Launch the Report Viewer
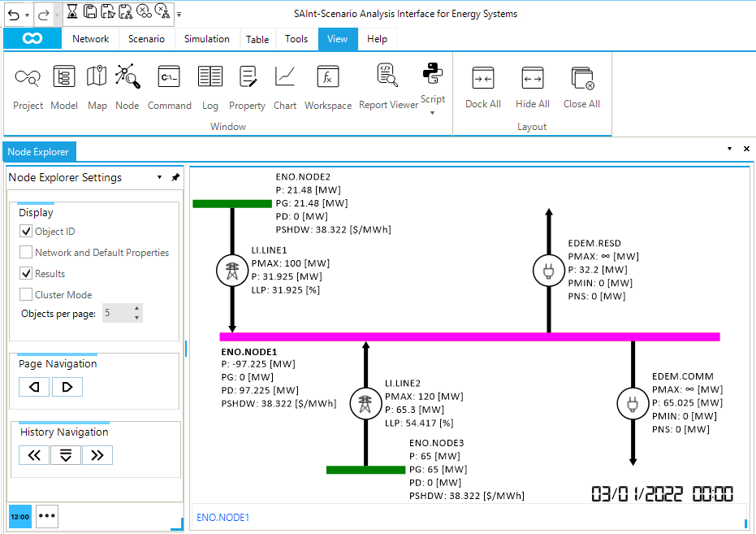Image resolution: width=756 pixels, height=534 pixels. click(x=388, y=87)
